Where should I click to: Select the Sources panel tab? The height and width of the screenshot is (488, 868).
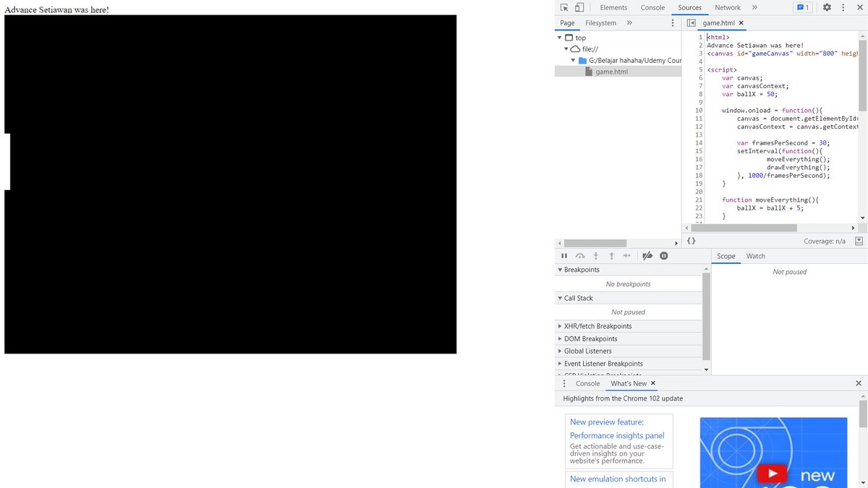tap(689, 7)
